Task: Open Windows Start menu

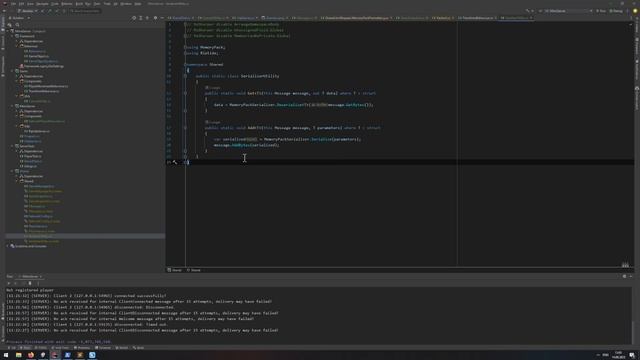Action: (6, 355)
